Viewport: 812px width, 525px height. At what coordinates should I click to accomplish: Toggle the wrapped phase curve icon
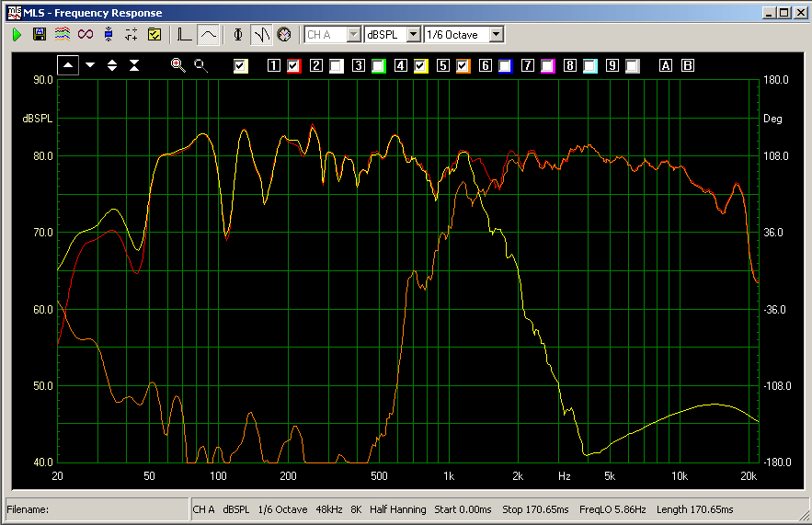[x=262, y=35]
